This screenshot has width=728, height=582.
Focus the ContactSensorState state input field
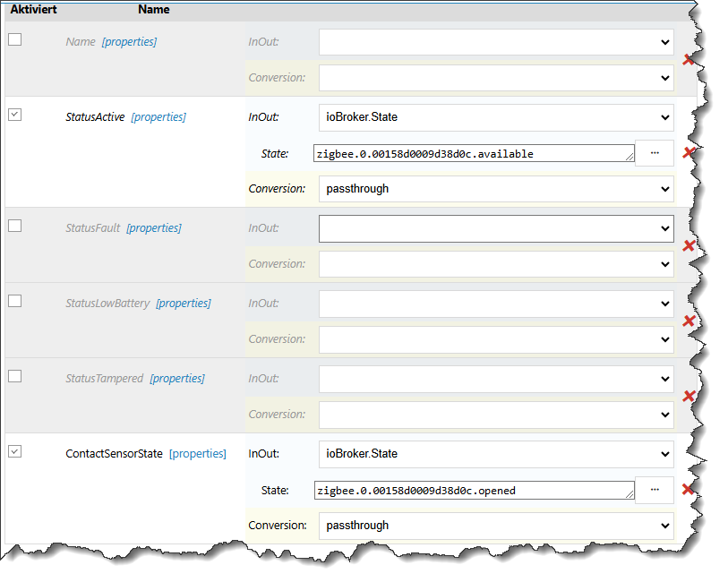474,491
